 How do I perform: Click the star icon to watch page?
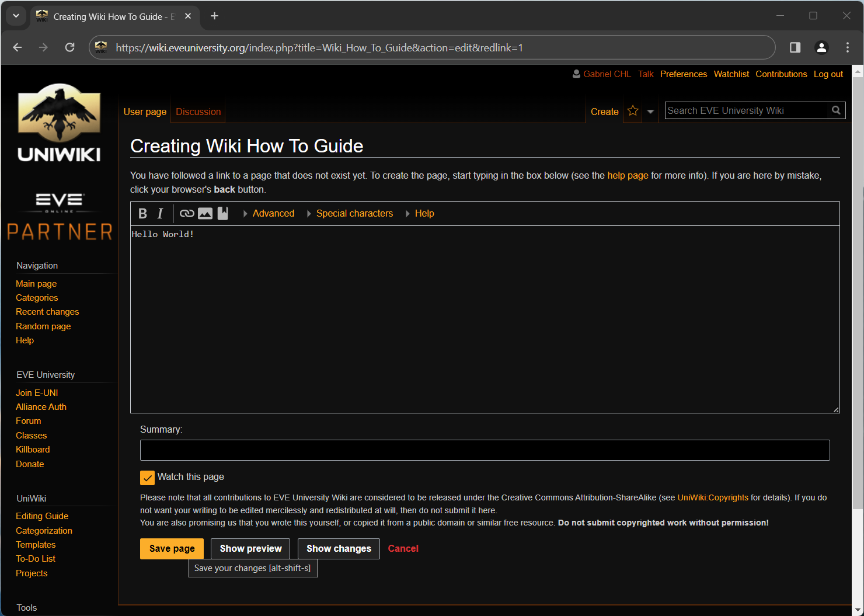click(633, 111)
